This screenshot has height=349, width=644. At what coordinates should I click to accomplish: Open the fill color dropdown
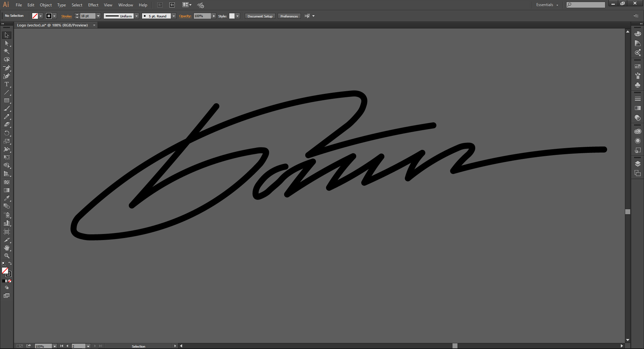pos(41,16)
